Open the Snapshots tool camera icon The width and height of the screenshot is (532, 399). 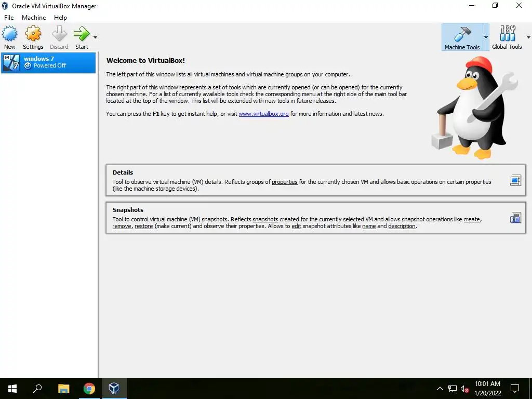pos(515,218)
